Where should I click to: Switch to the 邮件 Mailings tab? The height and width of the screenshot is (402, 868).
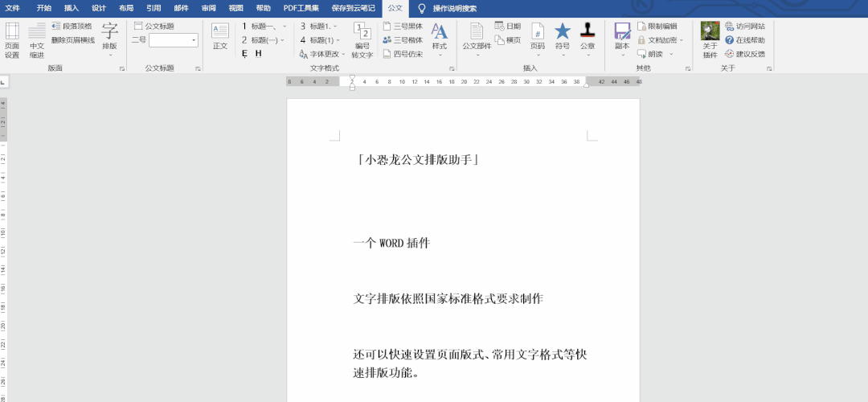(181, 8)
